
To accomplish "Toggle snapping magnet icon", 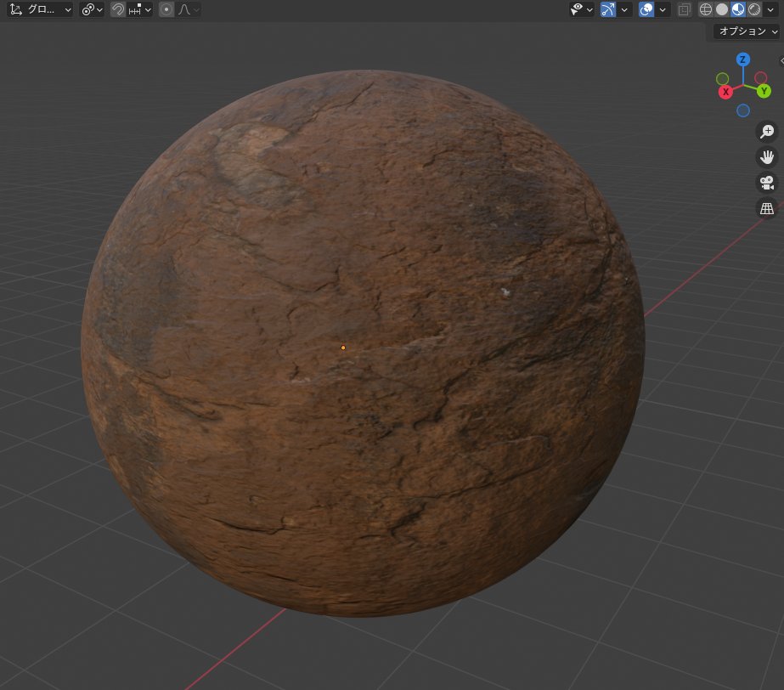I will coord(118,9).
